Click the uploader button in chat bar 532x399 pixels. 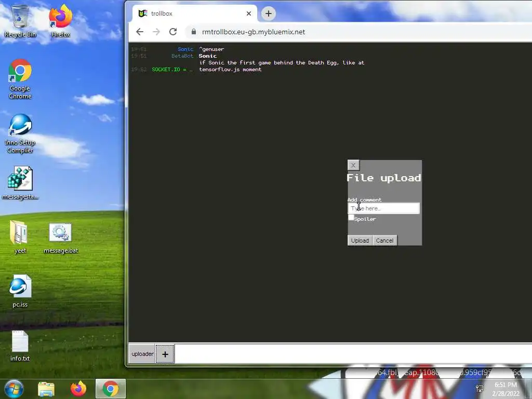click(142, 354)
